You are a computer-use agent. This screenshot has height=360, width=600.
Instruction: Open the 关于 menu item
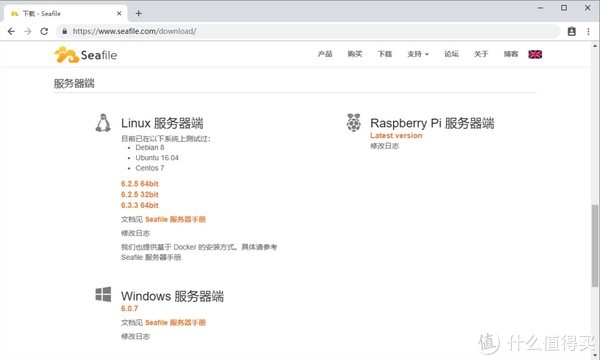click(481, 54)
